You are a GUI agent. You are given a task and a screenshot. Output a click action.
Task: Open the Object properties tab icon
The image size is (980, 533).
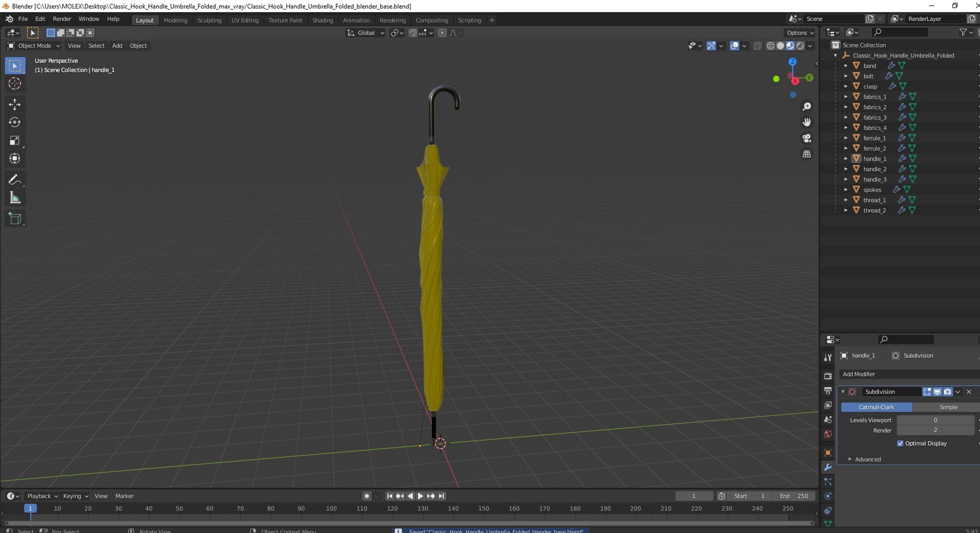828,453
